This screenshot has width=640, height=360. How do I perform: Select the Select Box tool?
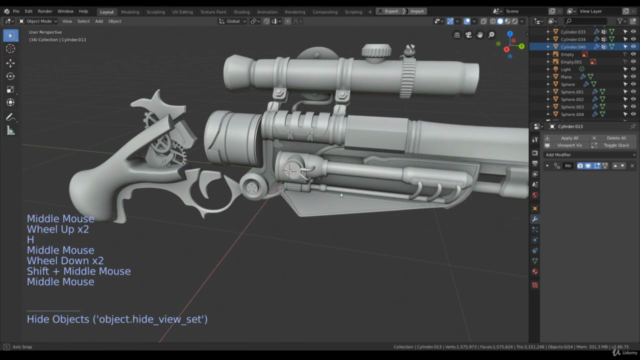click(11, 36)
